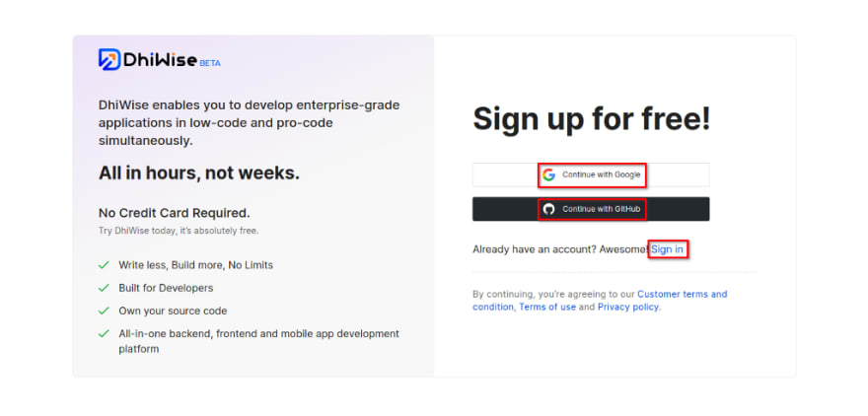Click 'Own your source code' list item
The height and width of the screenshot is (416, 868).
point(173,311)
